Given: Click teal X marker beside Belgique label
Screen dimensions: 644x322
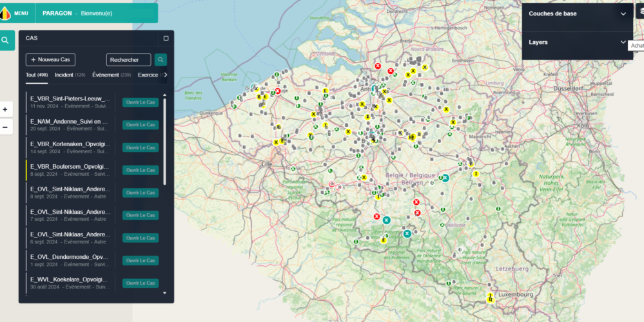Looking at the screenshot, I should (445, 178).
